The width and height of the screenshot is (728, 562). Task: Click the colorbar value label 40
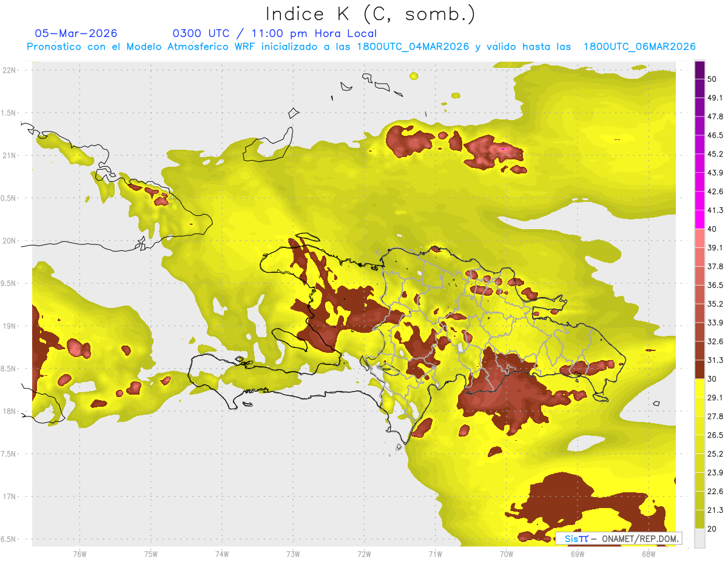coord(712,229)
